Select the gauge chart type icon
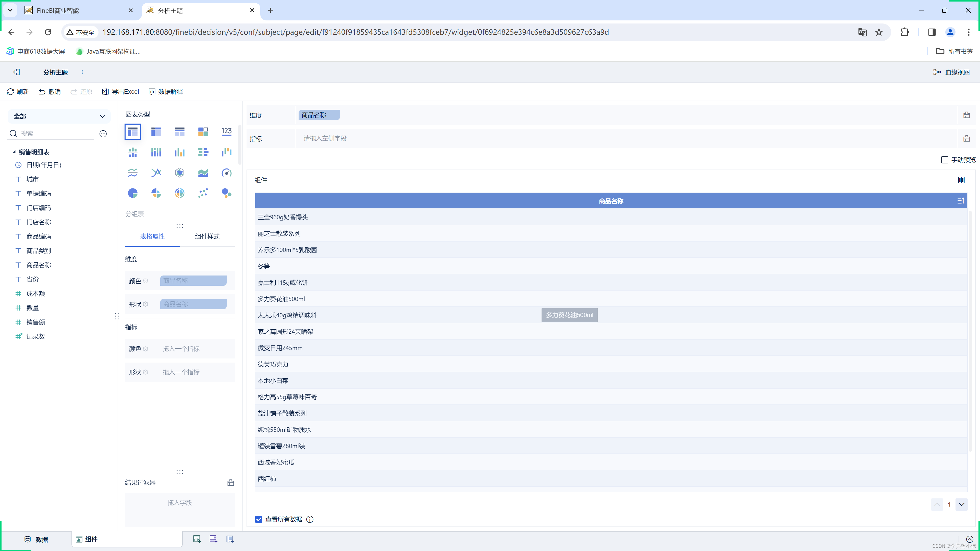This screenshot has width=980, height=551. coord(226,173)
